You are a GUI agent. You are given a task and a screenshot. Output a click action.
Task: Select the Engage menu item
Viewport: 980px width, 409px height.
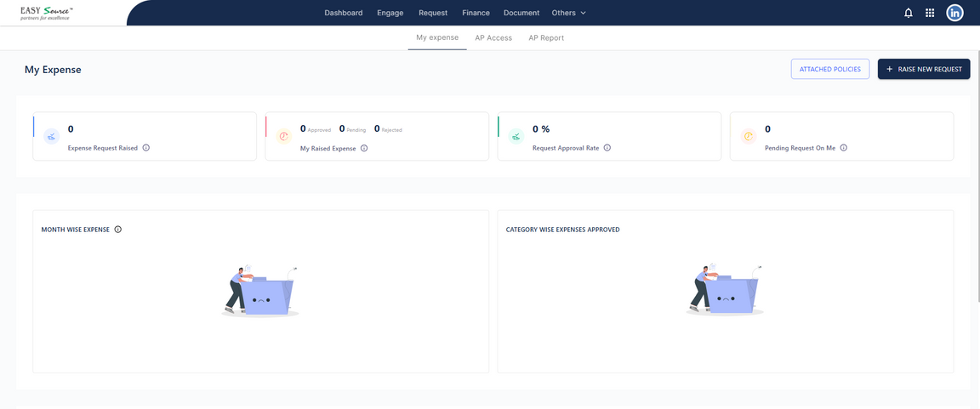390,13
